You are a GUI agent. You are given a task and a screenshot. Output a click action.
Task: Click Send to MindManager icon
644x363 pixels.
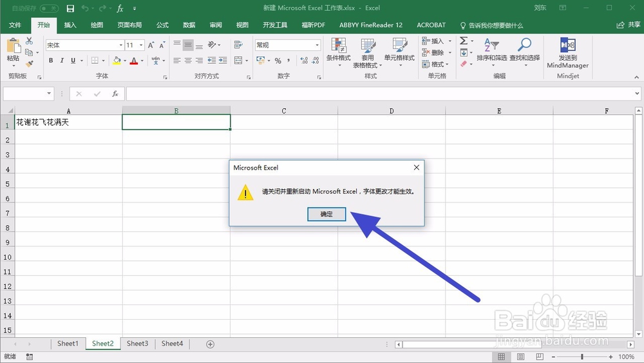click(x=567, y=53)
